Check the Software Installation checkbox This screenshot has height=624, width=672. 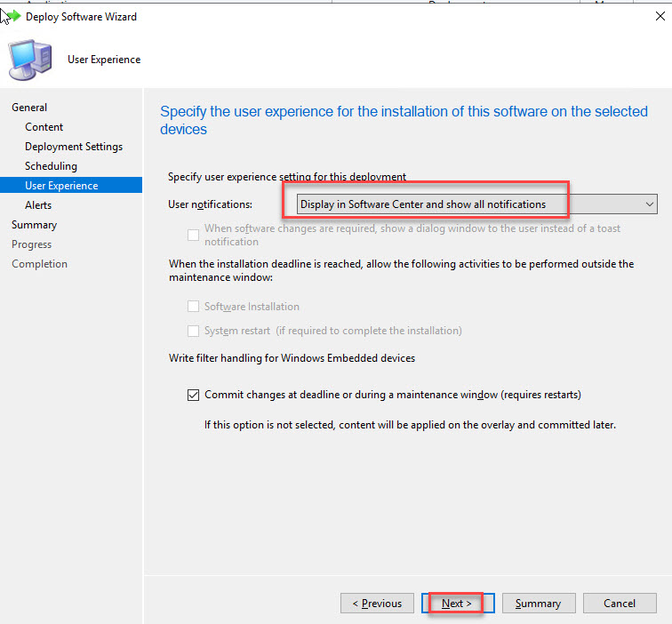tap(194, 307)
